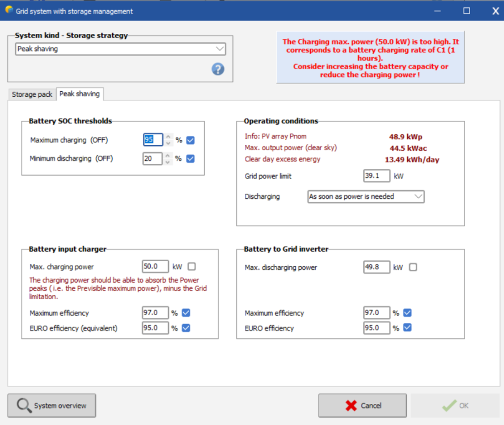Toggle the Minimum discharging SOC checkbox

point(190,159)
